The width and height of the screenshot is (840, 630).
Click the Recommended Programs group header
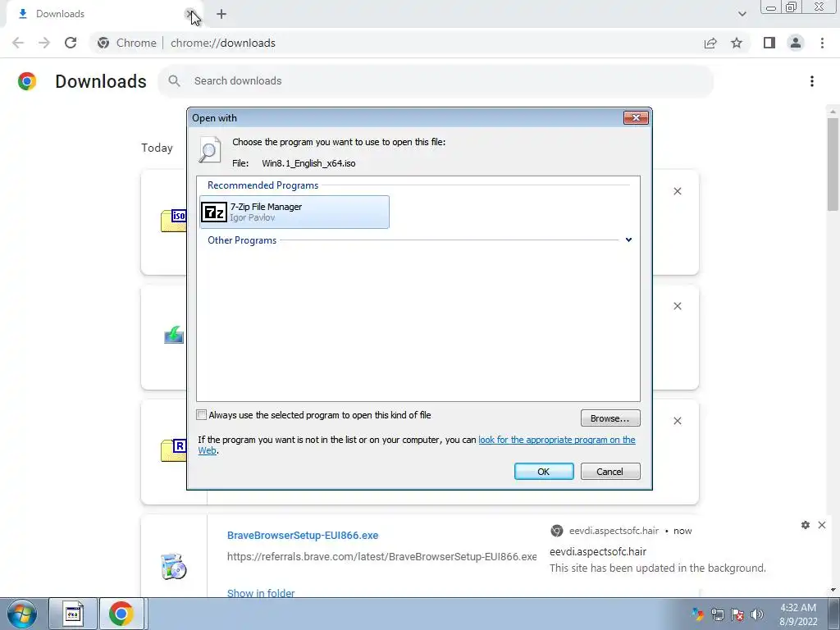(262, 185)
